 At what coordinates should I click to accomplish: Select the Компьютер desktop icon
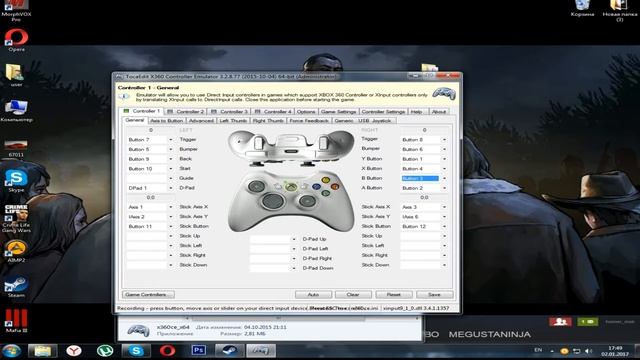pos(16,111)
